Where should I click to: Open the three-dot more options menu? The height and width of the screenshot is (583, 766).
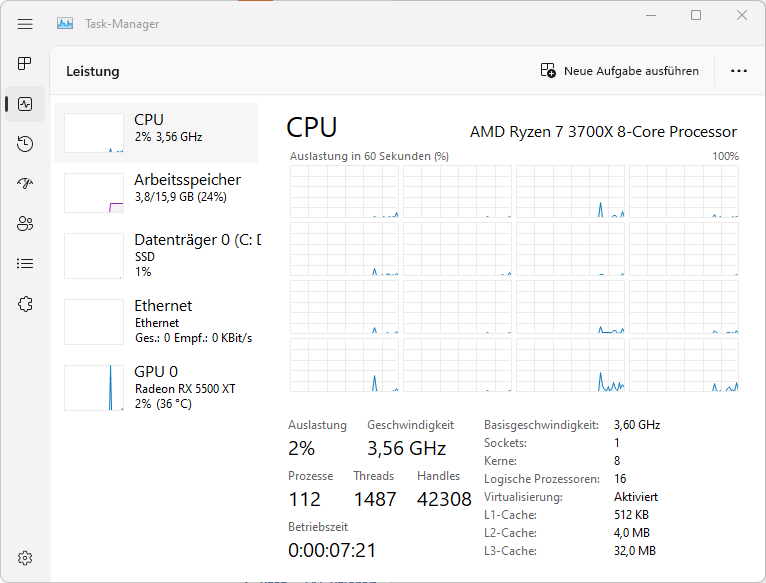coord(739,71)
